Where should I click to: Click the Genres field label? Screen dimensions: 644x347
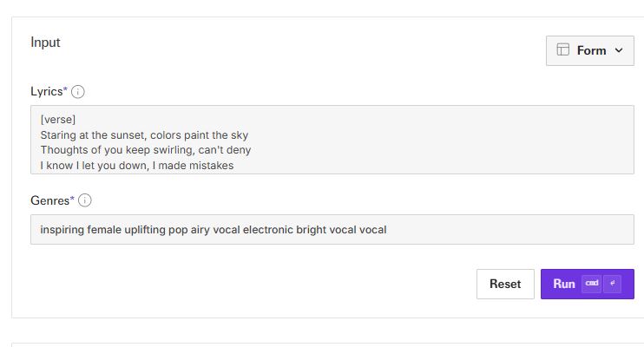coord(52,200)
